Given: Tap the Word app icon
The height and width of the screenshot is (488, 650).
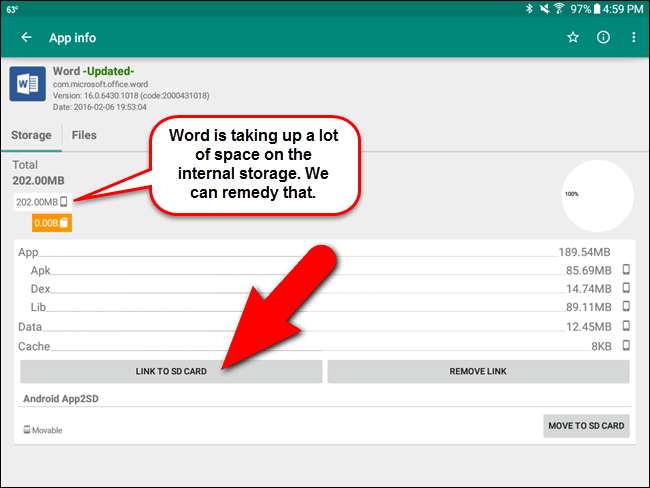Looking at the screenshot, I should [x=28, y=84].
